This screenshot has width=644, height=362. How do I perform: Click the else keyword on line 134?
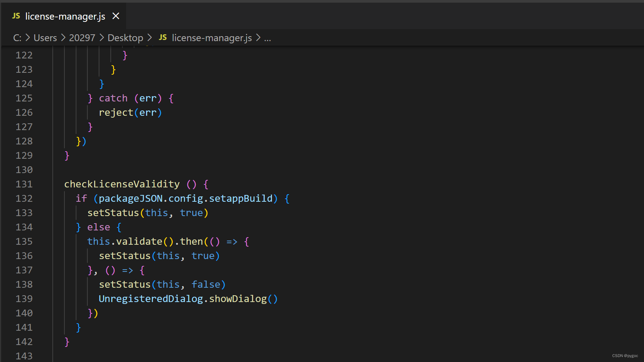click(99, 227)
